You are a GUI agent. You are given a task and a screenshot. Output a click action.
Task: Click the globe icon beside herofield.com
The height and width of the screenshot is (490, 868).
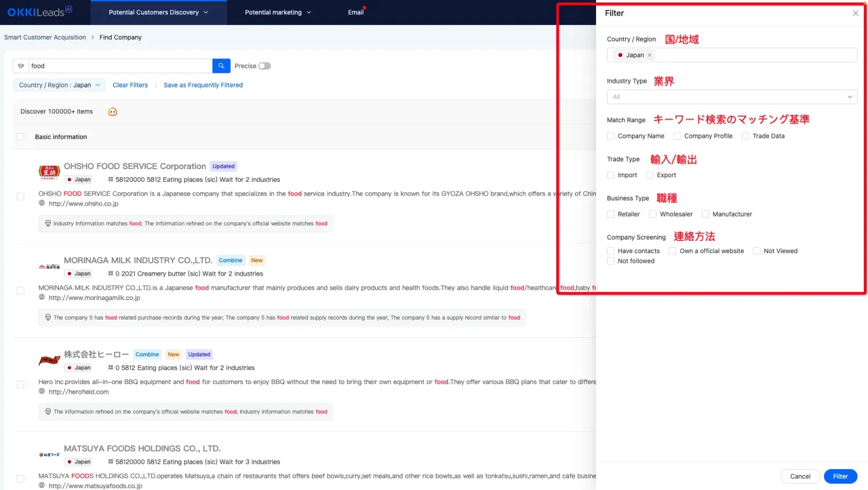(x=42, y=392)
